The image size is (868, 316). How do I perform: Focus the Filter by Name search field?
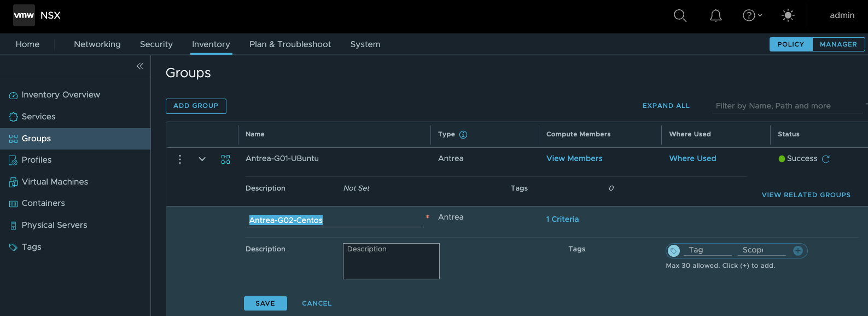coord(788,106)
